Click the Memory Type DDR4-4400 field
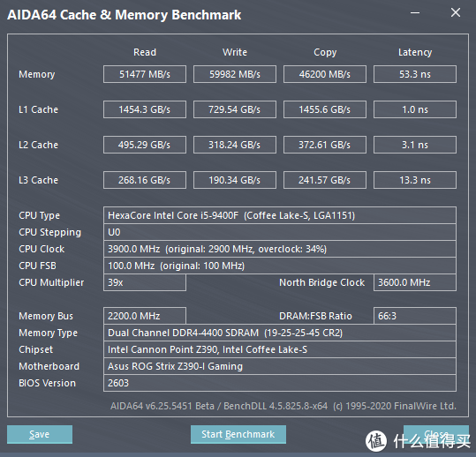Image resolution: width=476 pixels, height=457 pixels. tap(280, 333)
